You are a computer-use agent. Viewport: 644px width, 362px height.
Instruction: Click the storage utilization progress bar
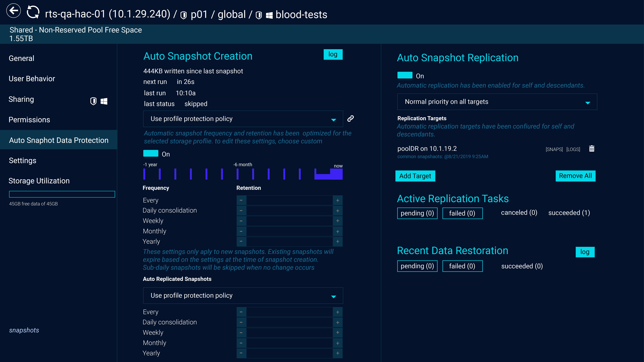pos(62,194)
